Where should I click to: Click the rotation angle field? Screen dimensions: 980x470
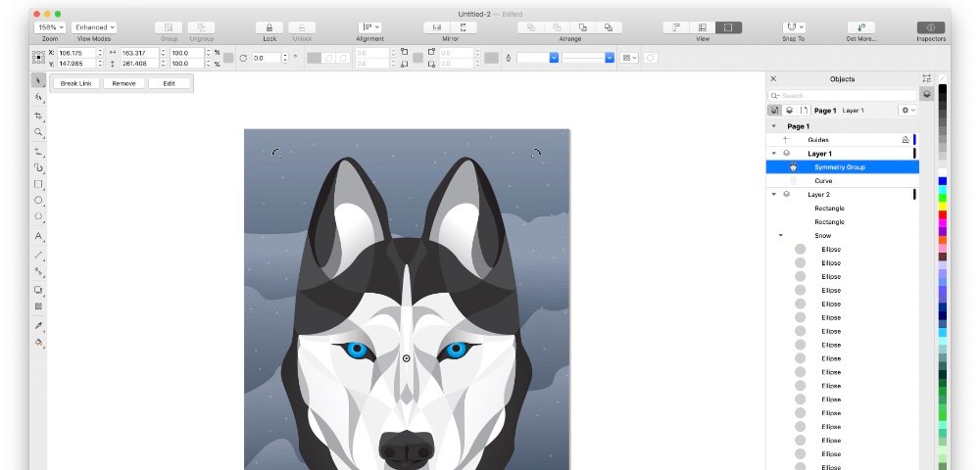(x=267, y=58)
